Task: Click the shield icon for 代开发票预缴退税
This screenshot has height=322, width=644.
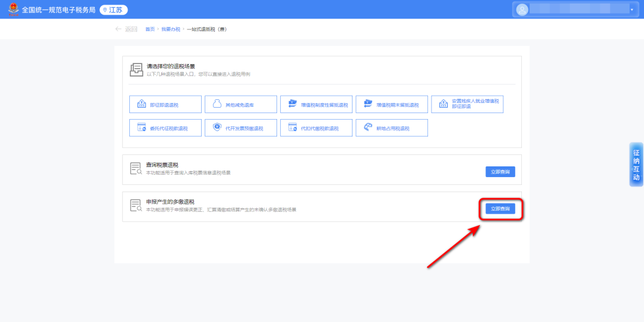Action: (217, 127)
